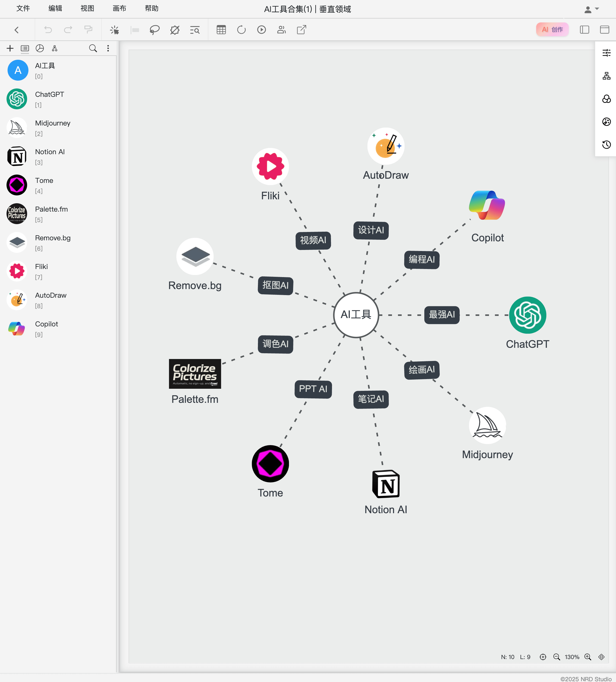Click the zoom in magnifier

coord(588,657)
